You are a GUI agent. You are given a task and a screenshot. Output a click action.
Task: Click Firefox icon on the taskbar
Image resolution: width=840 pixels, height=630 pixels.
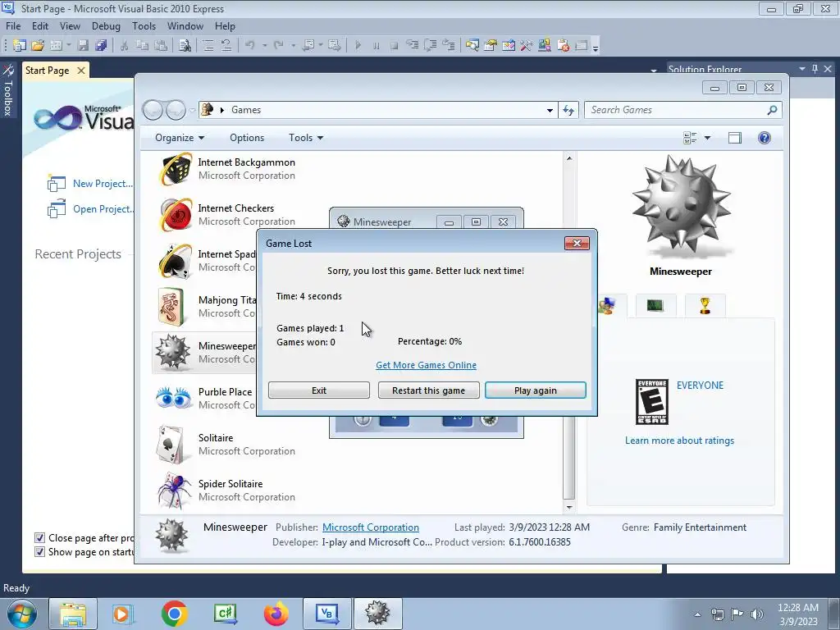click(x=276, y=614)
